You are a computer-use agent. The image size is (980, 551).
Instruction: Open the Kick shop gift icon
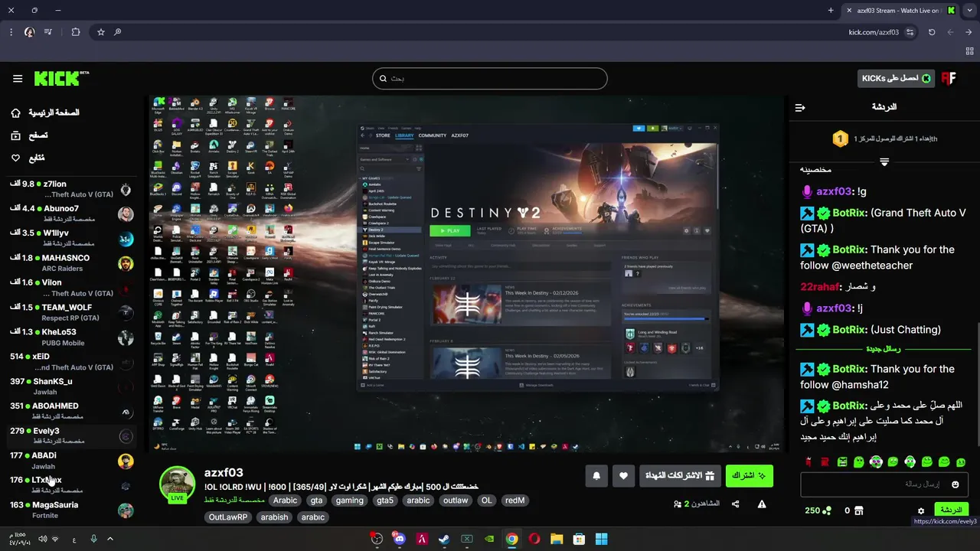859,510
